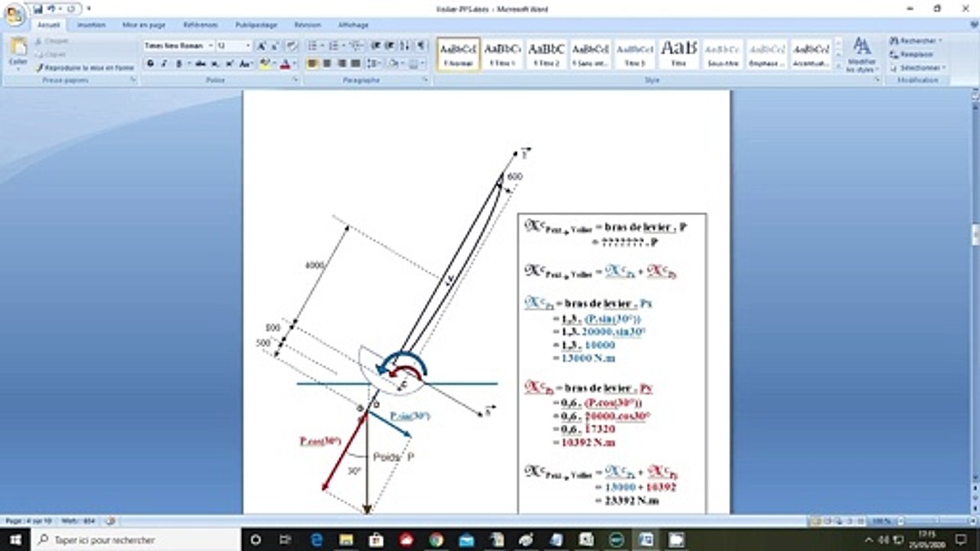Switch to Insertion tab

click(x=91, y=24)
